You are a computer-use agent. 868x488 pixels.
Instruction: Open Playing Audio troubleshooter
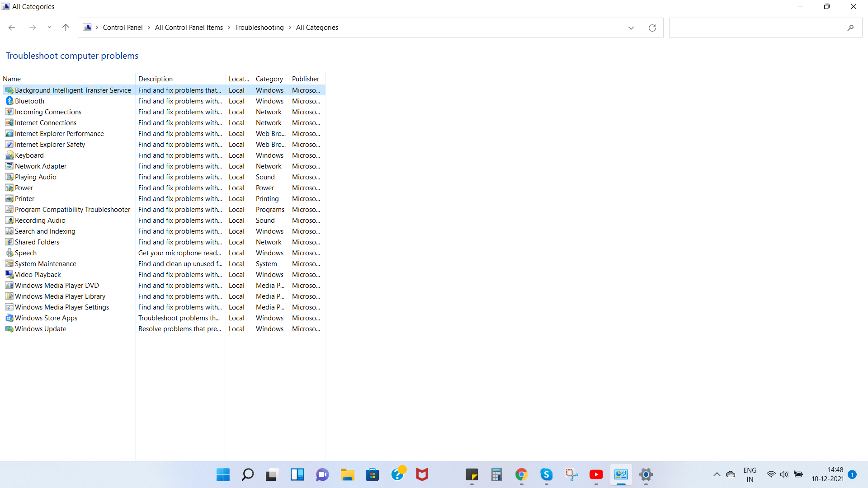(x=35, y=176)
